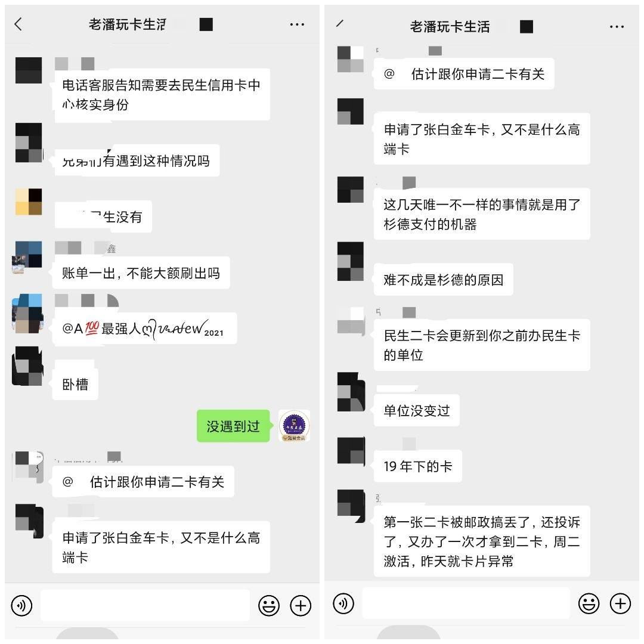Tap the yellow pixelated avatar in left chat
Screen dimensions: 644x644
tap(29, 202)
